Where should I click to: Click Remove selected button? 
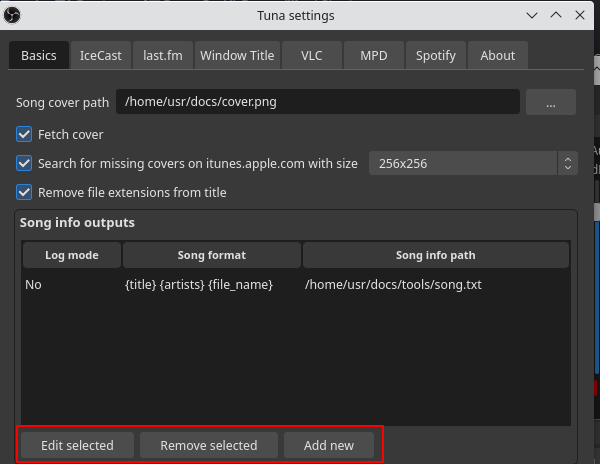209,445
